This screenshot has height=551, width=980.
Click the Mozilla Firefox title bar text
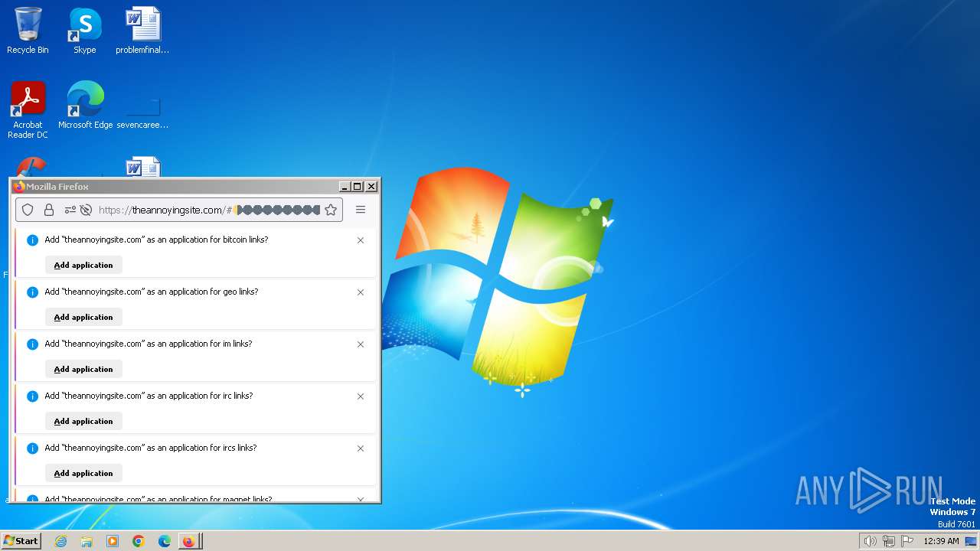[x=57, y=187]
